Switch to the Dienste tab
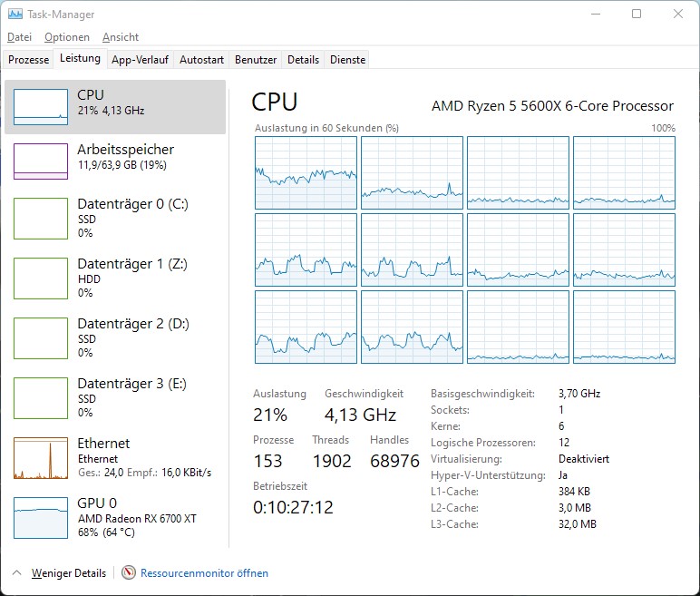The width and height of the screenshot is (700, 596). click(x=348, y=60)
